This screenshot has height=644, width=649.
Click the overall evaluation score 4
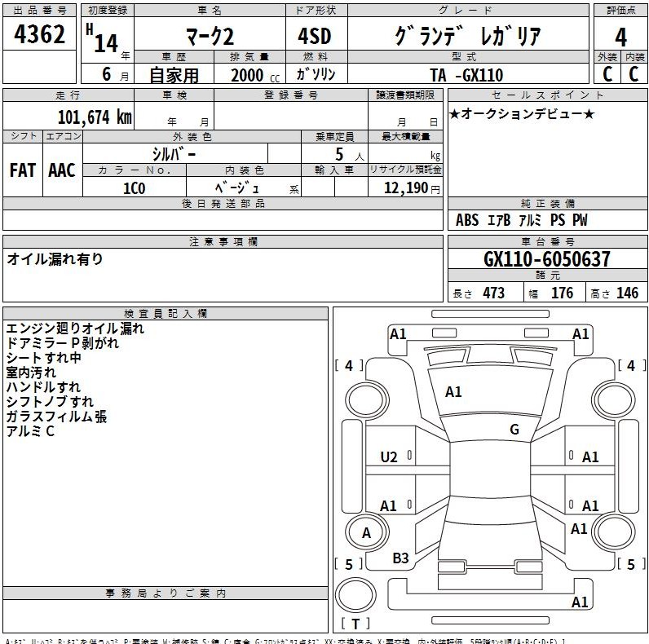(x=620, y=37)
